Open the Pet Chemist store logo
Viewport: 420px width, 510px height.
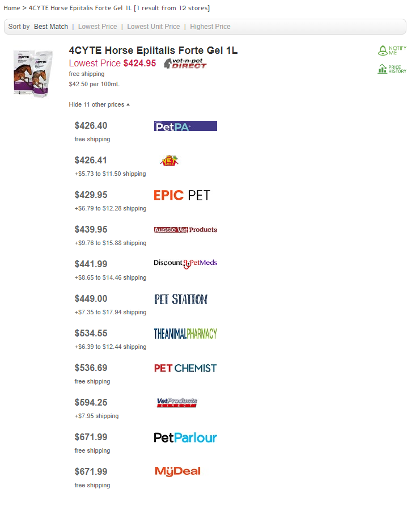tap(185, 368)
